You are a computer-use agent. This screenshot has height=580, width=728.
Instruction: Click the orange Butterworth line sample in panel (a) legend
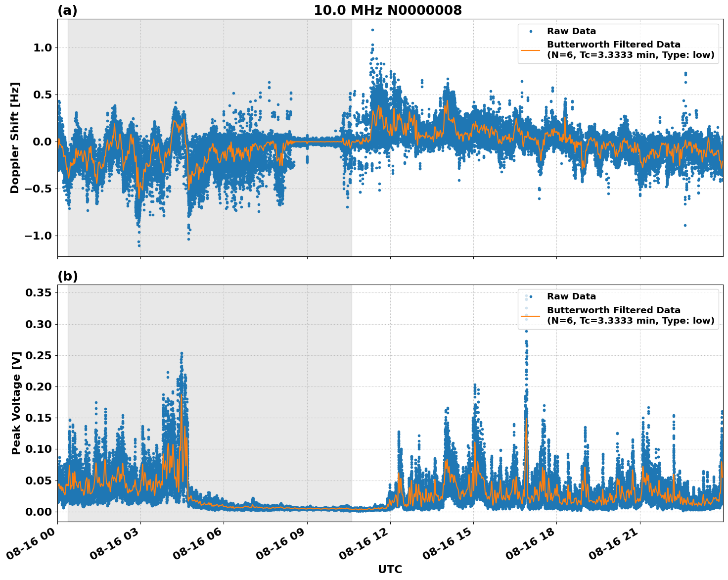pos(532,51)
